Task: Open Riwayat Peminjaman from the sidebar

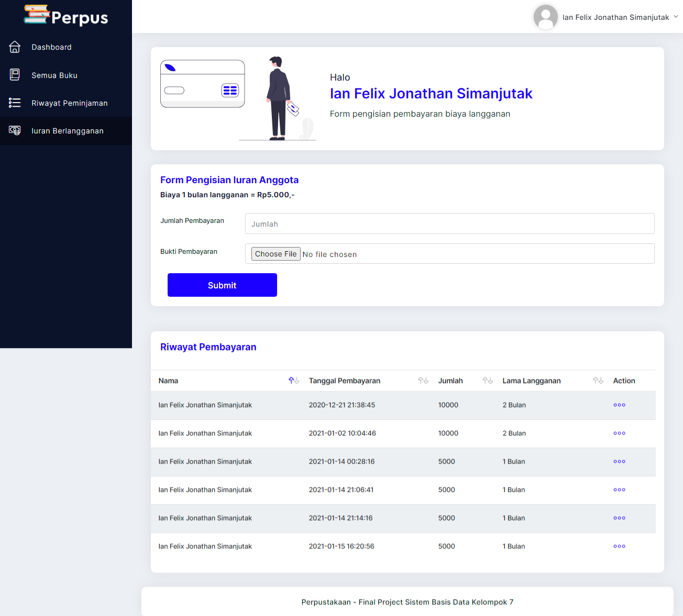Action: 69,103
